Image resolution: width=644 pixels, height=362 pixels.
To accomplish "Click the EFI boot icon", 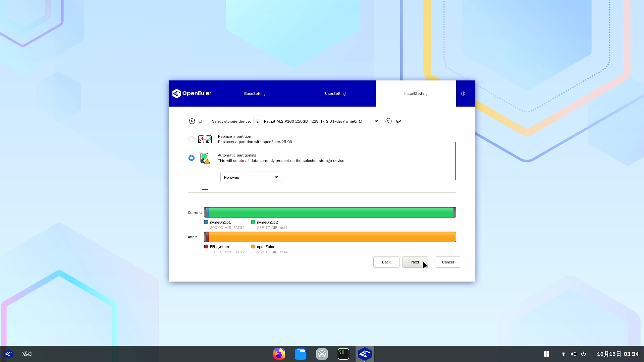I will 192,121.
